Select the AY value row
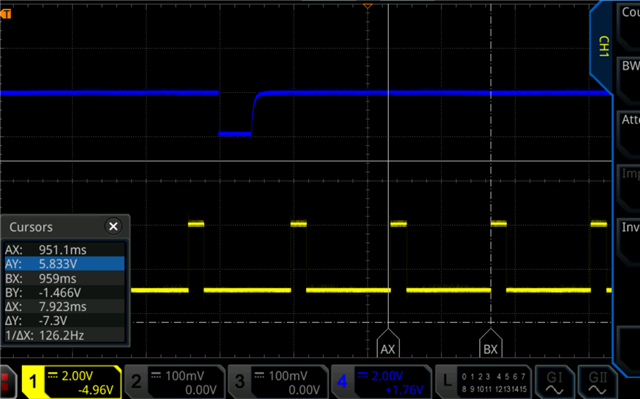The image size is (640, 399). (64, 264)
